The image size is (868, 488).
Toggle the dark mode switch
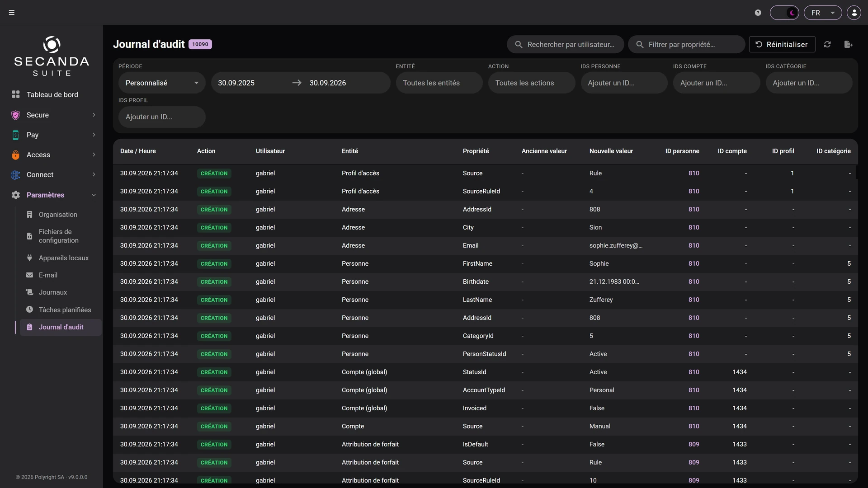click(784, 13)
